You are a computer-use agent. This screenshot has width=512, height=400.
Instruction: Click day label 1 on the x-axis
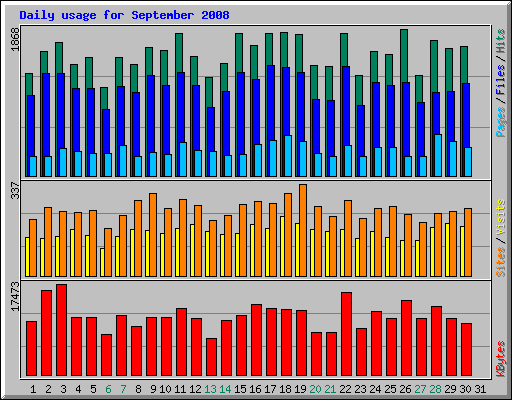[33, 389]
